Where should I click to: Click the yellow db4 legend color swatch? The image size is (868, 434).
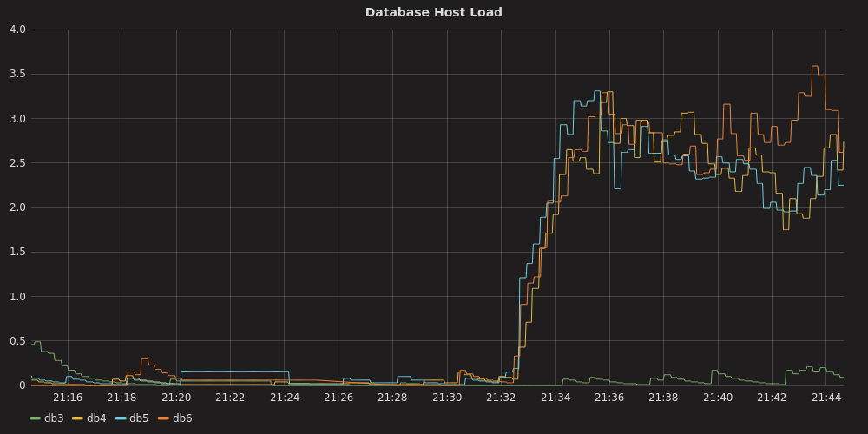coord(77,418)
